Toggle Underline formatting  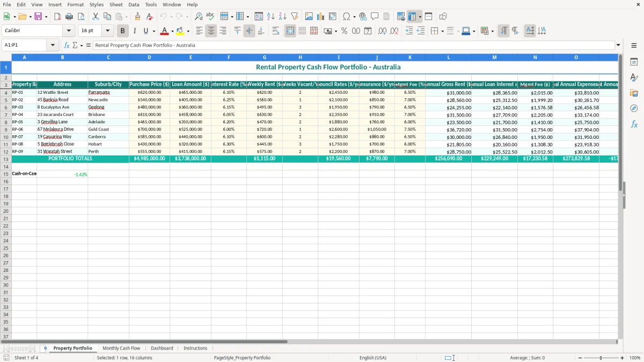(x=145, y=31)
